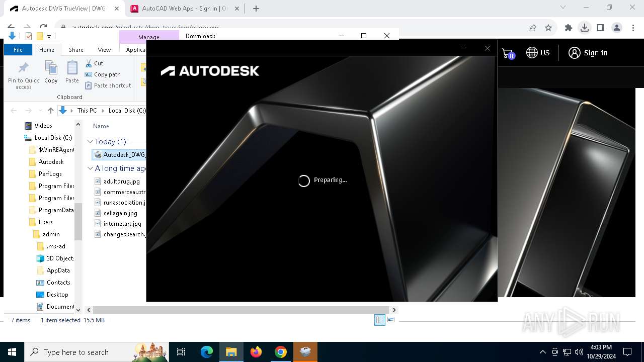The width and height of the screenshot is (644, 362).
Task: Show hidden system tray icons
Action: 542,352
